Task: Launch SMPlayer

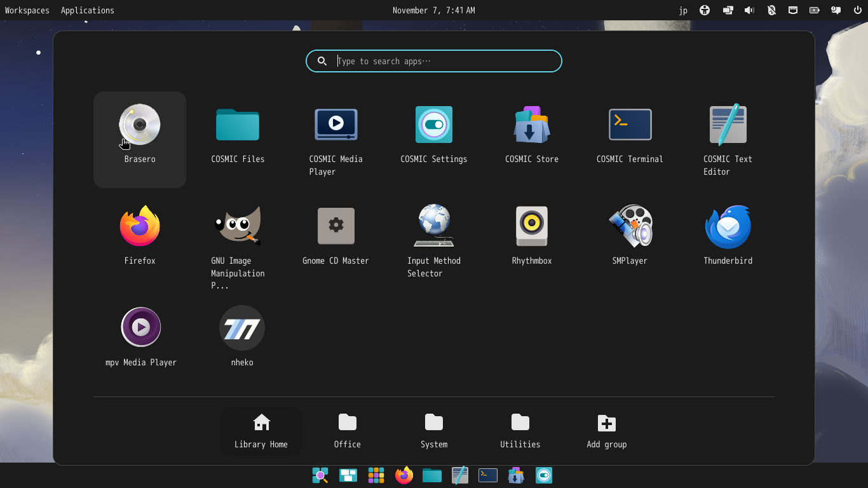Action: 630,226
